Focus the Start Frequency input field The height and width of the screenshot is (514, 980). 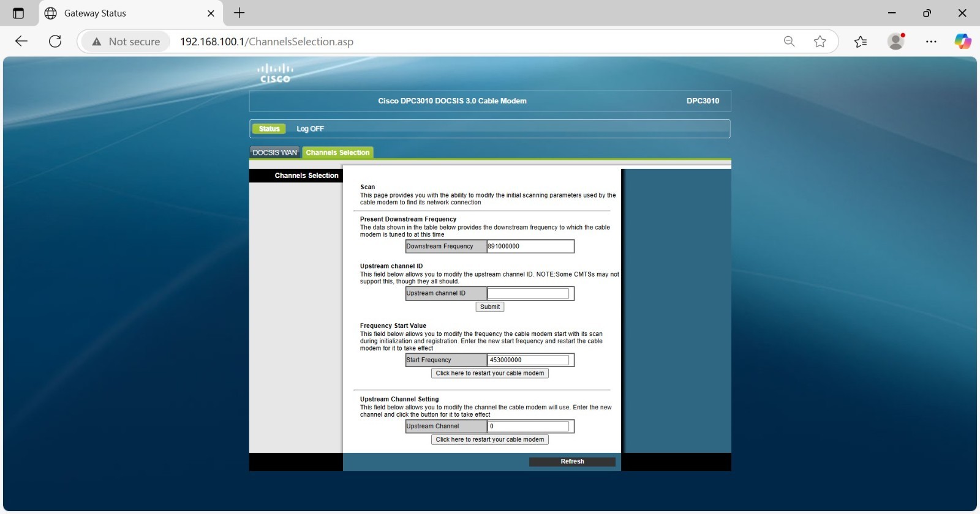pyautogui.click(x=528, y=360)
